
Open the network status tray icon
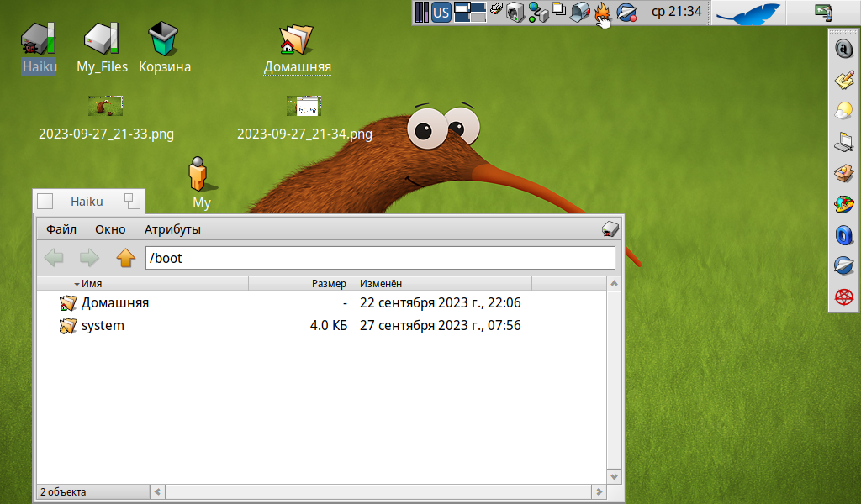[x=538, y=12]
